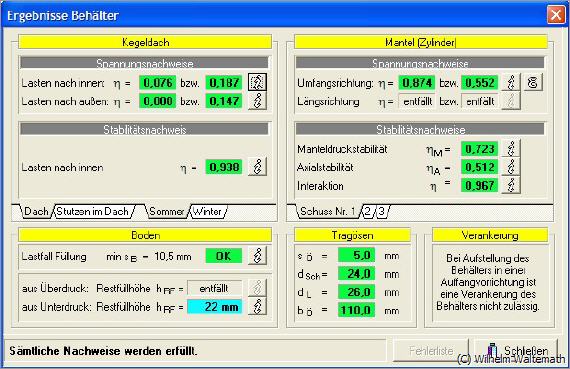Click the 0,723 Manteldruckstabilität value

479,149
